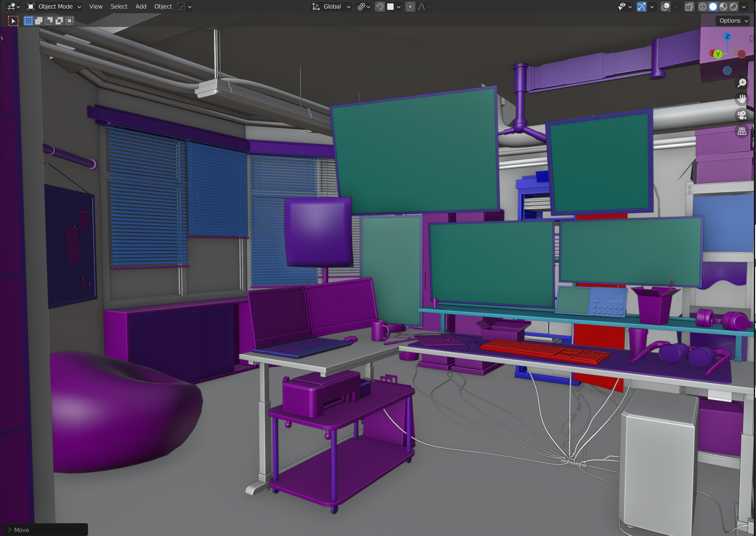This screenshot has height=536, width=756.
Task: Open the Select menu
Action: point(119,6)
